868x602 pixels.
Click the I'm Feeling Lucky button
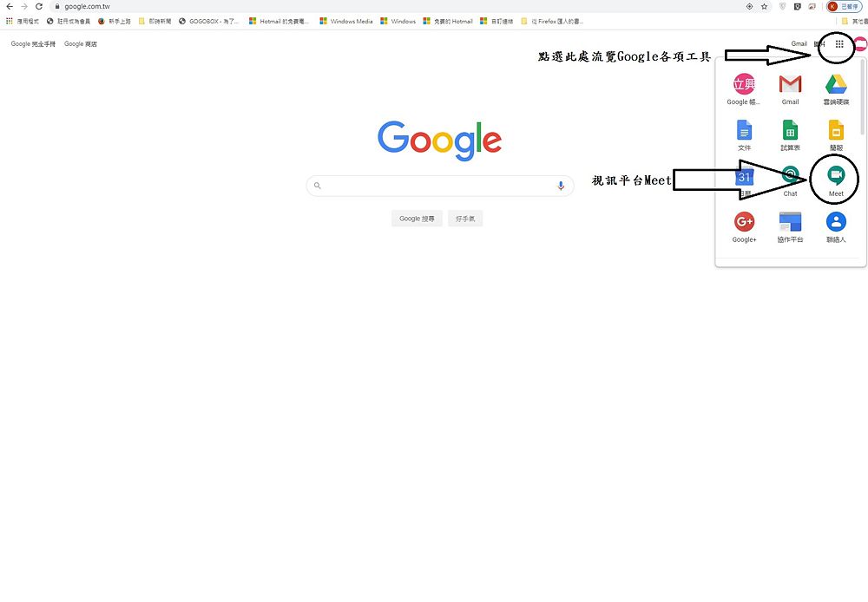[465, 219]
